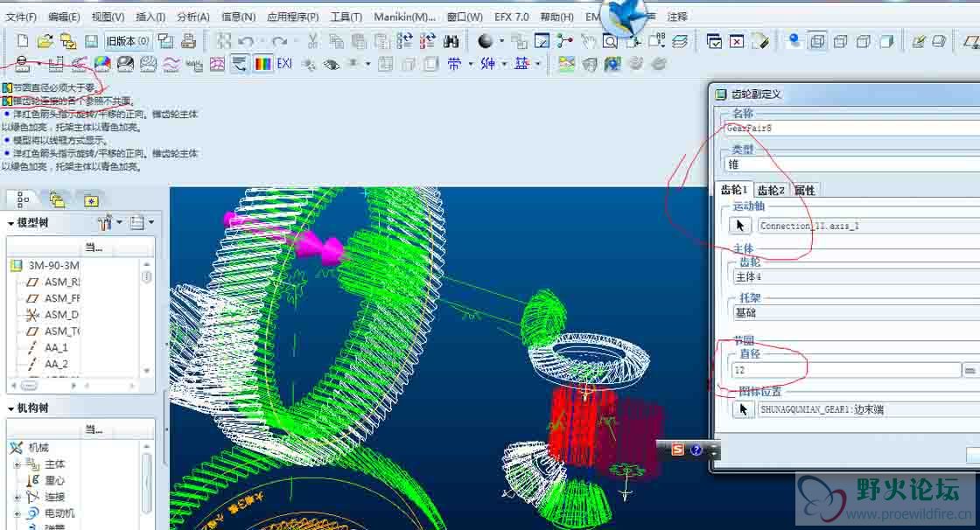Expand the 电动机 node in mechanism tree

17,513
